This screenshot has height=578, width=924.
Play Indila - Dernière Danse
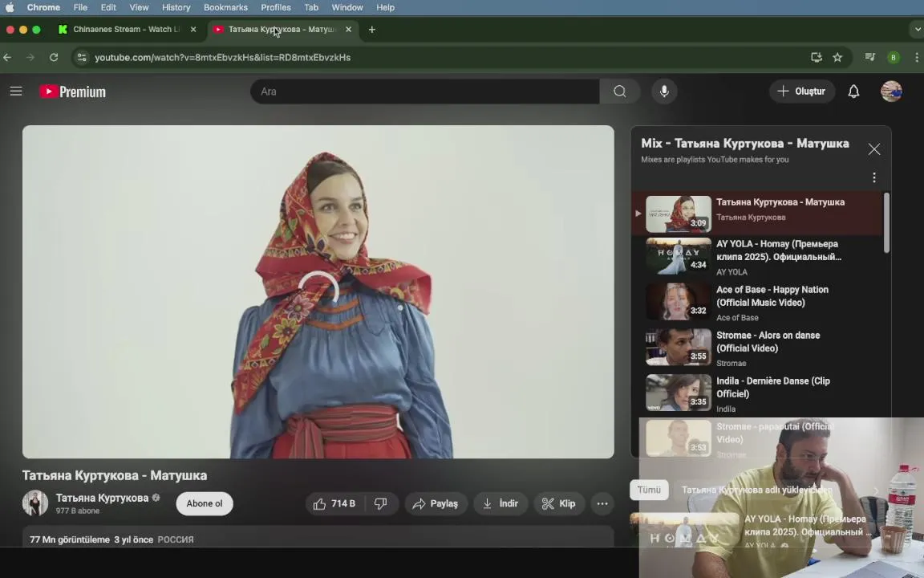757,394
